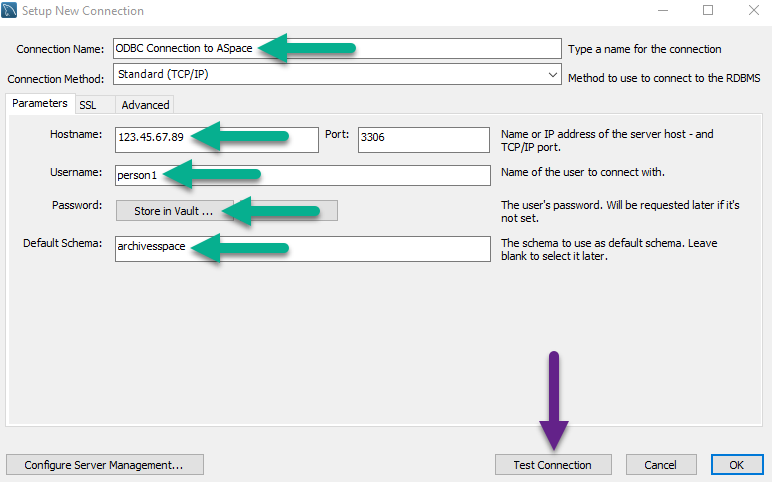The height and width of the screenshot is (482, 772).
Task: Maximize the Setup New Connection dialog
Action: click(708, 11)
